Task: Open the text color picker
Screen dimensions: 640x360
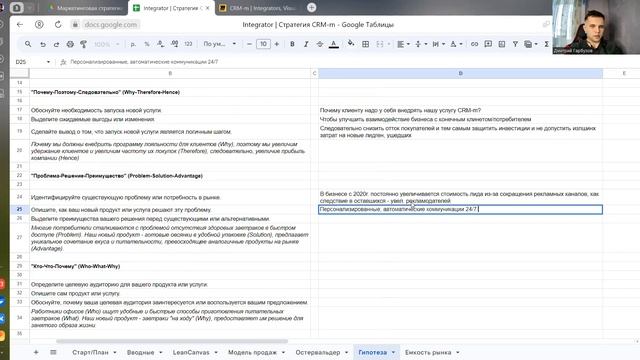Action: (333, 44)
